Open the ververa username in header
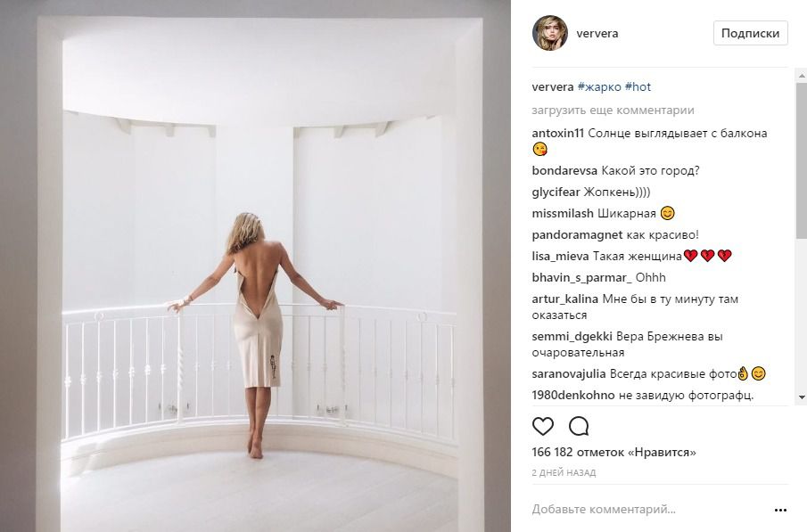The height and width of the screenshot is (532, 807). coord(597,34)
